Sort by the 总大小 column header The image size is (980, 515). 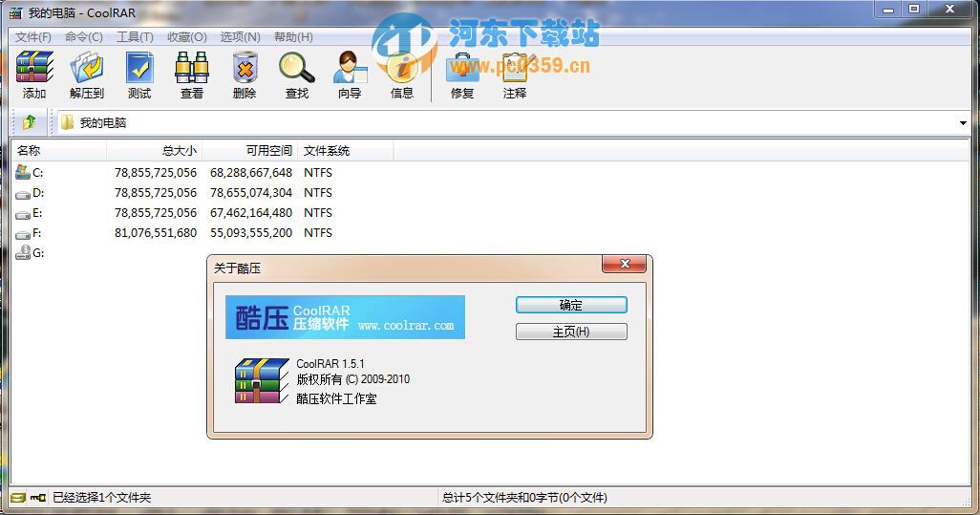coord(155,151)
